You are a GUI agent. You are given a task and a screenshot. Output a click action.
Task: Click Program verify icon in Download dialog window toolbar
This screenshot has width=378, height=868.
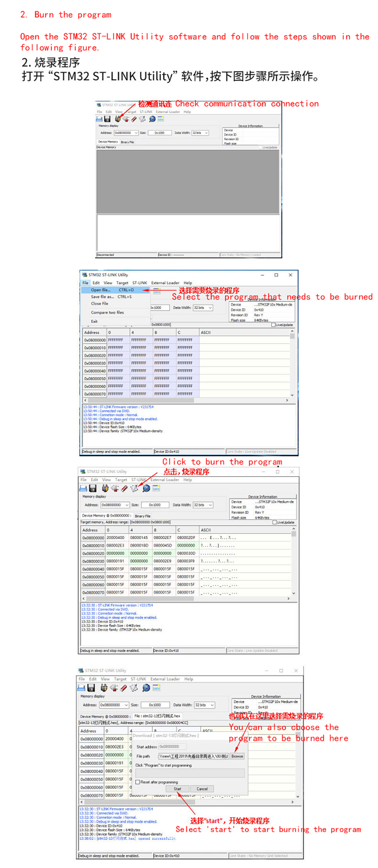134,688
